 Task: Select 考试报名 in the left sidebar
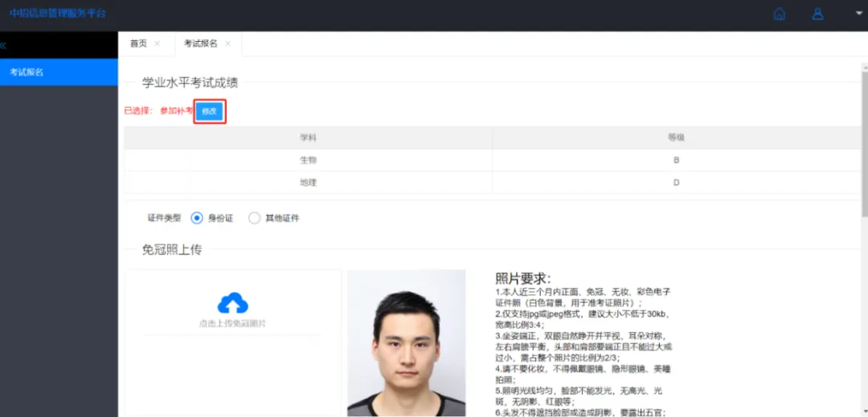59,72
